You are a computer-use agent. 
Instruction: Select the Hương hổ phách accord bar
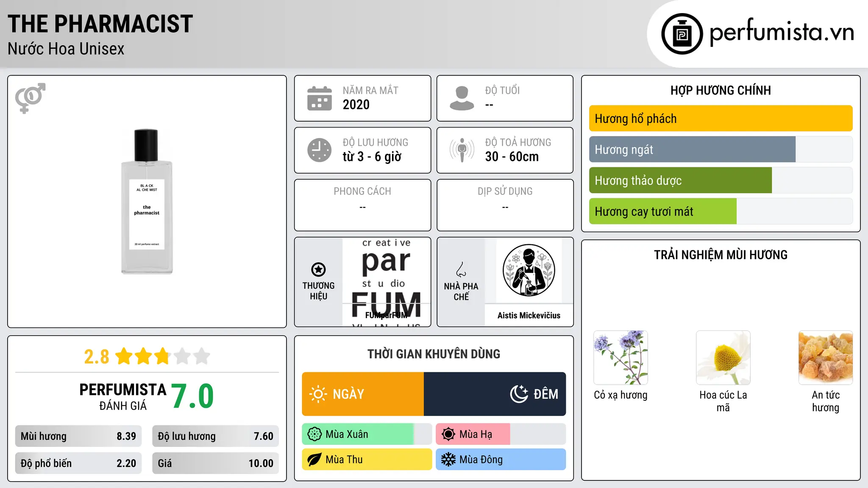[x=721, y=119]
